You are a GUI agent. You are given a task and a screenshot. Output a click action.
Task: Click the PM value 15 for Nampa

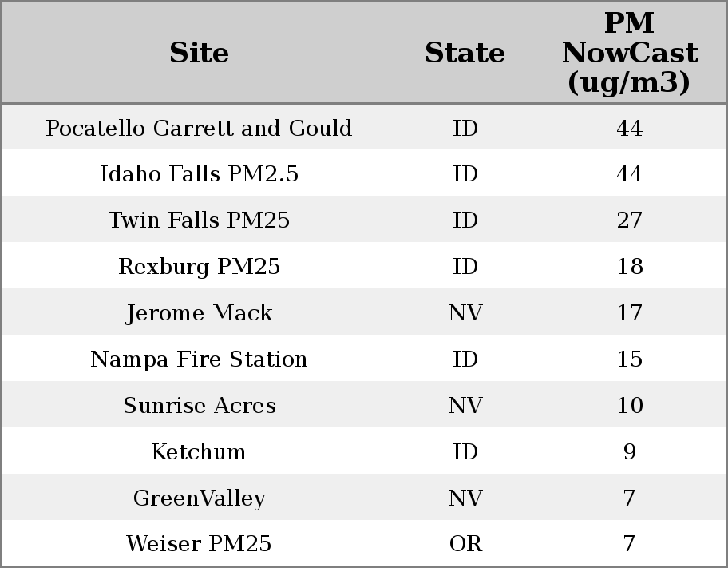click(629, 359)
